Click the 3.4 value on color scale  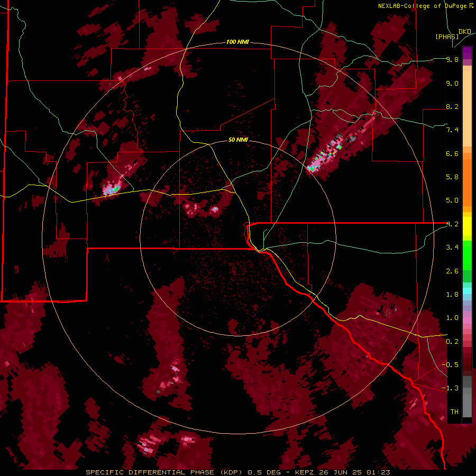pos(452,248)
